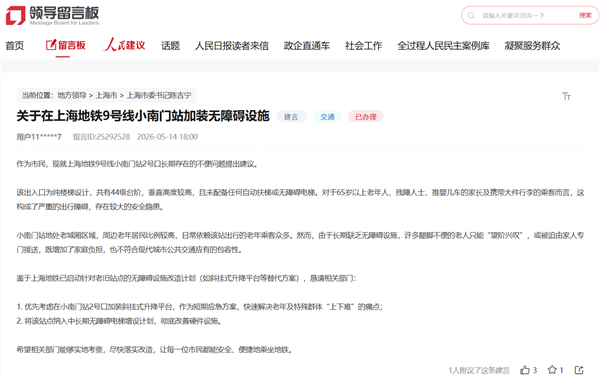Click the username 用户11*****7

click(x=39, y=137)
